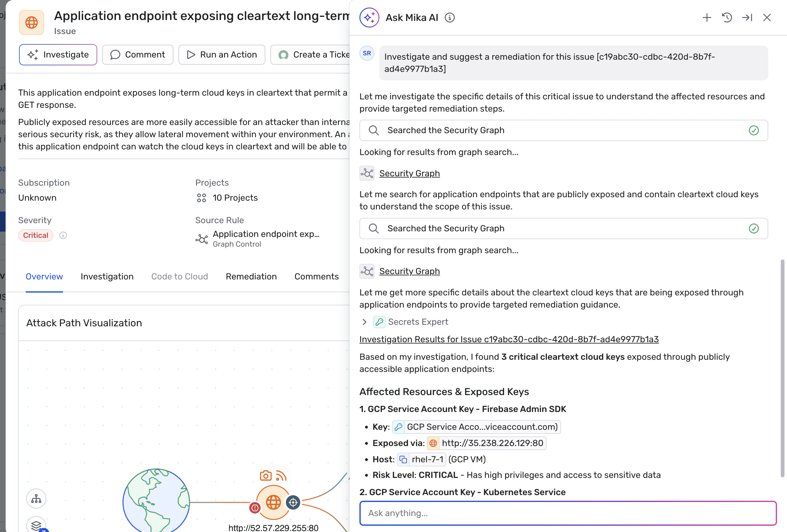Open the first Security Graph link
Image resolution: width=787 pixels, height=532 pixels.
409,173
